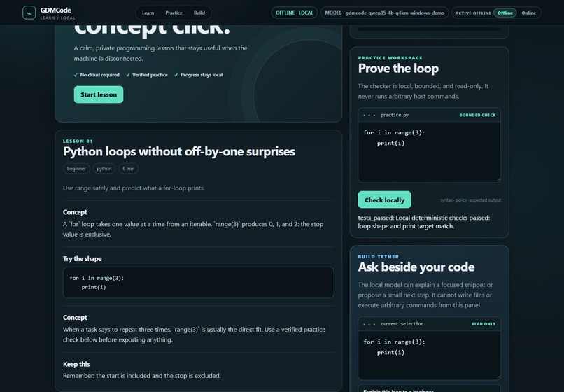Click the 'Ask beside your code' heading
564x392 pixels.
pyautogui.click(x=416, y=267)
